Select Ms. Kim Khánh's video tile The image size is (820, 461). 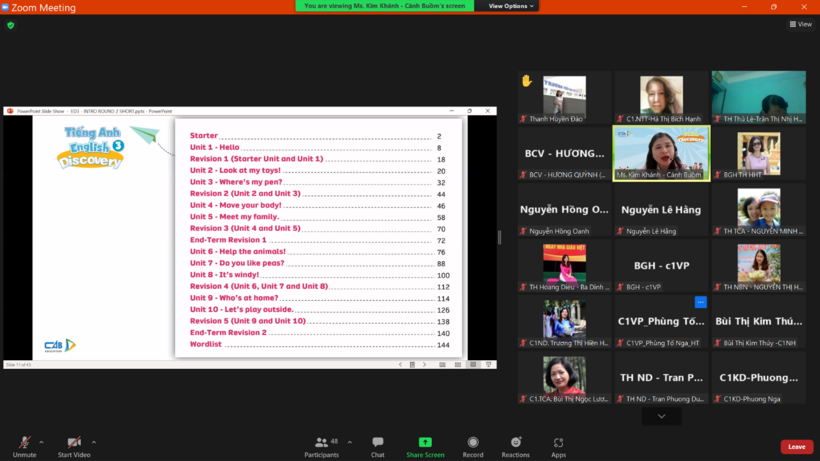click(661, 152)
